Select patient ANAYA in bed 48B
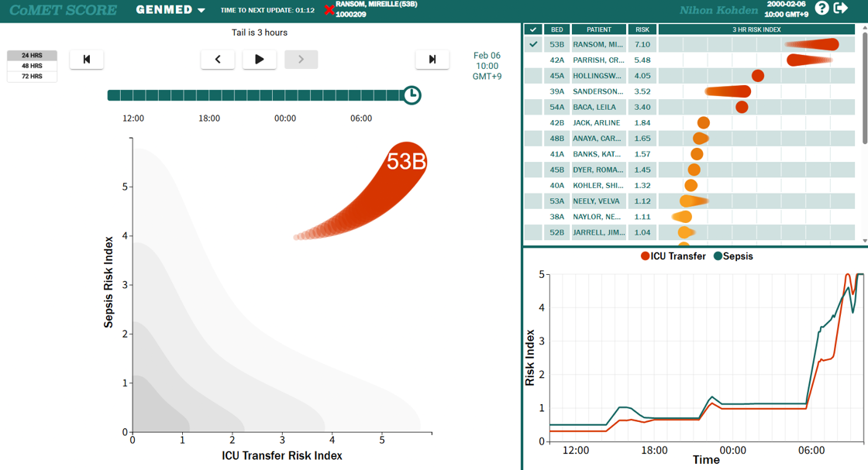Screen dimensions: 868x470 coord(689,139)
